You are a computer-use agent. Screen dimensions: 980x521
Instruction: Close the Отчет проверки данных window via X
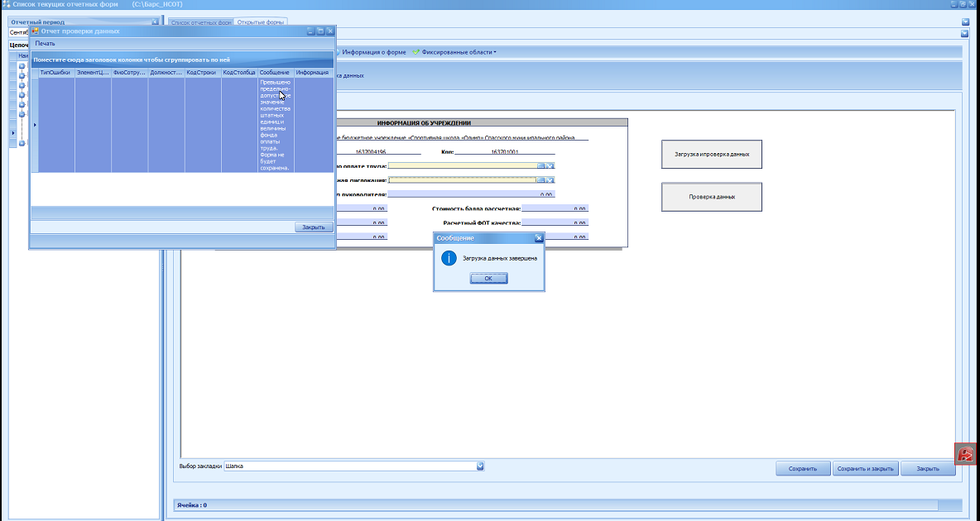tap(330, 31)
